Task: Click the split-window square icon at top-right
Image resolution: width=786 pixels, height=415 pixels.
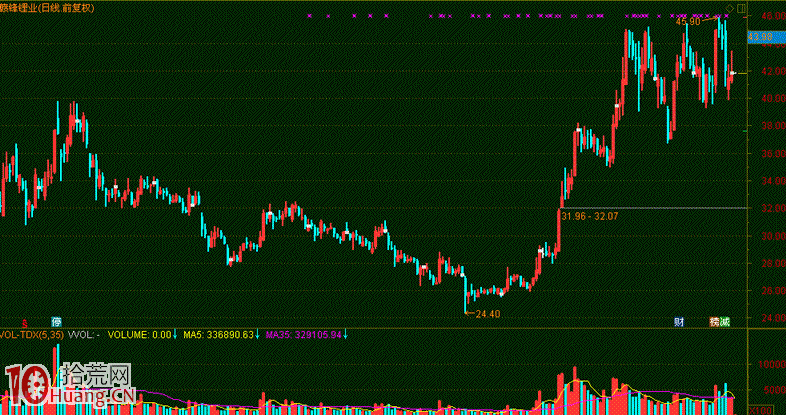Action: click(742, 8)
